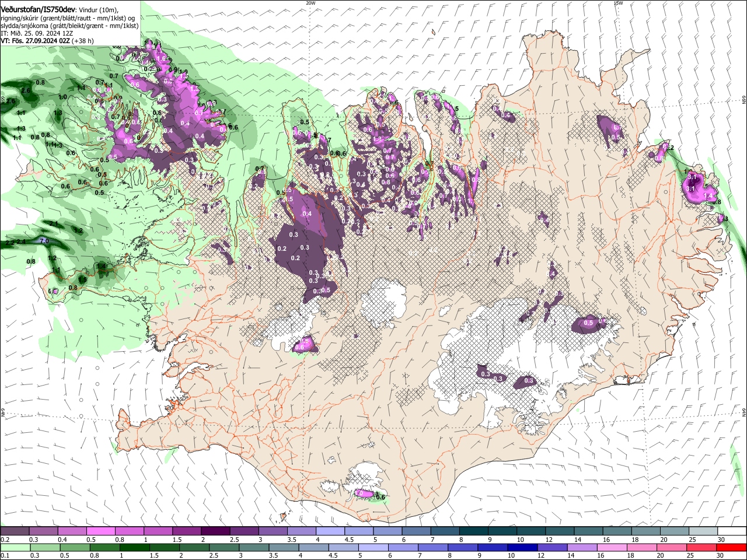Select the IT: Mið. 25. 09. 2024 12Z line
Viewport: 747px width, 560px height.
[37, 33]
